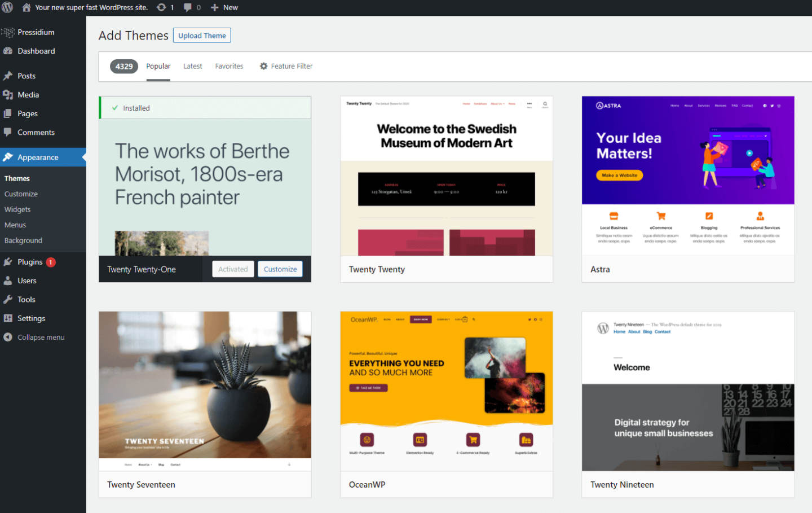Click the New menu in admin bar
Image resolution: width=812 pixels, height=513 pixels.
[224, 7]
